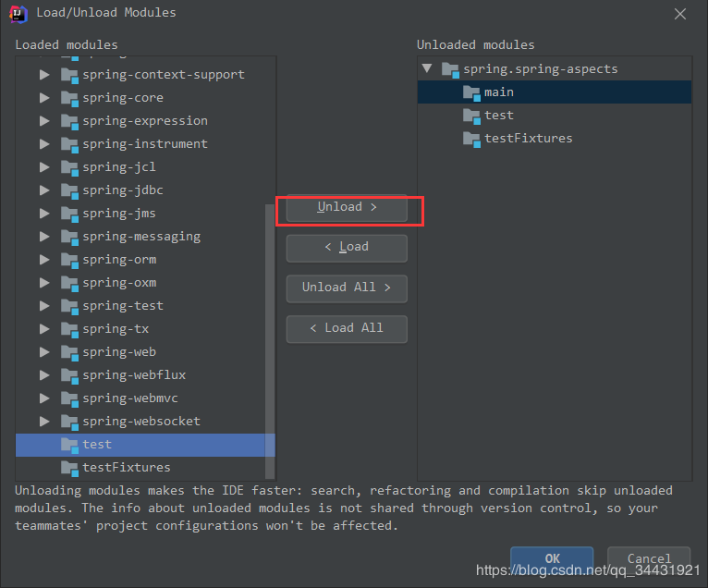Click the spring-jcl module folder icon
The height and width of the screenshot is (588, 708).
pyautogui.click(x=70, y=167)
